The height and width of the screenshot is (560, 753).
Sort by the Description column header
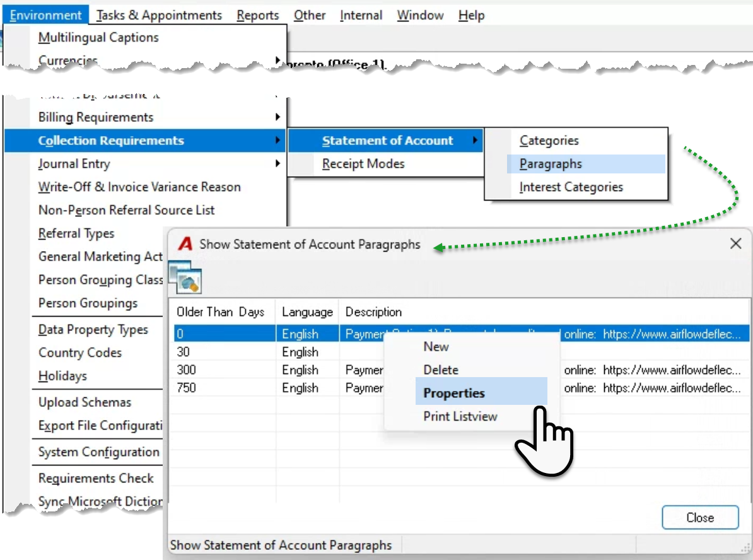point(544,312)
